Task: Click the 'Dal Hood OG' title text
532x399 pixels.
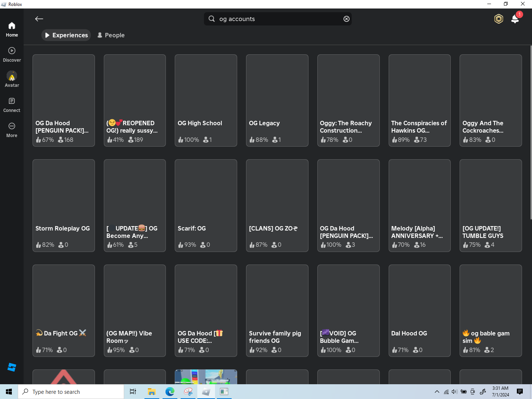Action: coord(409,333)
